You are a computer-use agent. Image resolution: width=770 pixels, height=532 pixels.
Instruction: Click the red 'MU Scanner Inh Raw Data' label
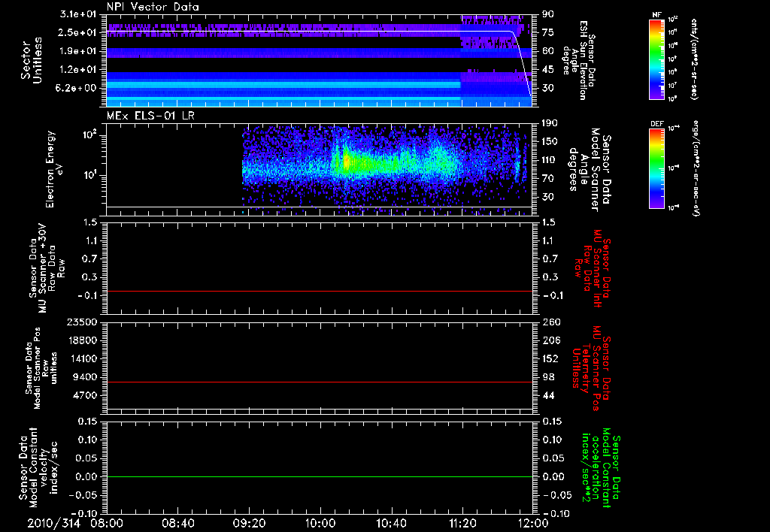point(592,268)
